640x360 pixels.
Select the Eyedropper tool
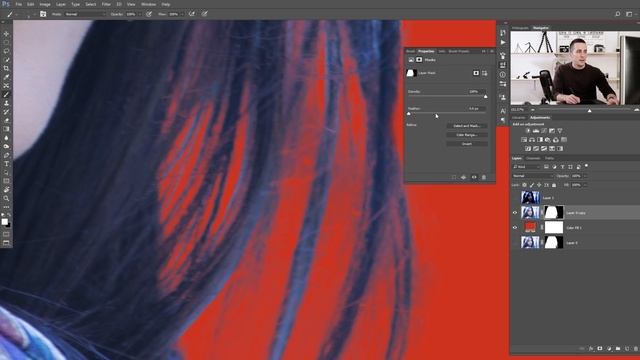click(x=6, y=77)
